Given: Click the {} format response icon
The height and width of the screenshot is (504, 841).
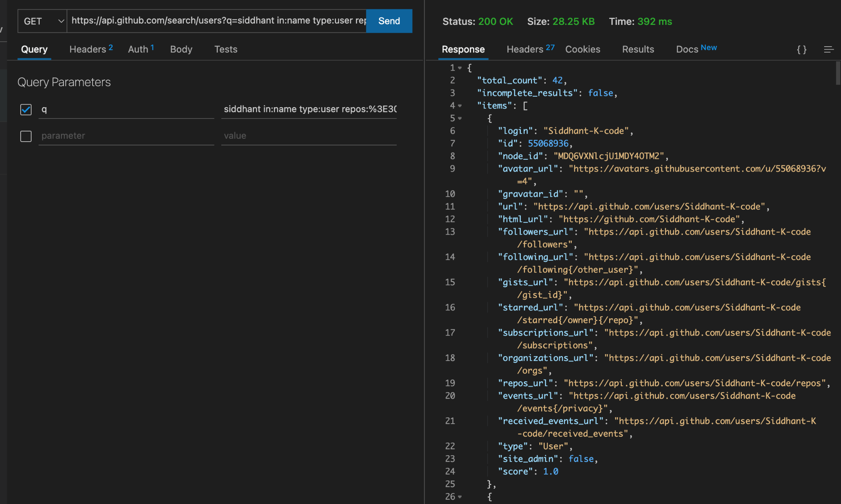Looking at the screenshot, I should pos(801,50).
